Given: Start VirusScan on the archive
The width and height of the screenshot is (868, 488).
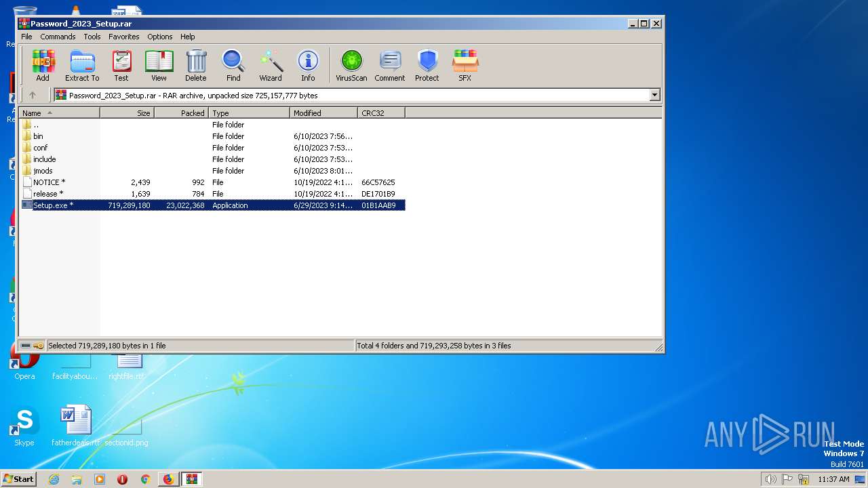Looking at the screenshot, I should point(351,66).
